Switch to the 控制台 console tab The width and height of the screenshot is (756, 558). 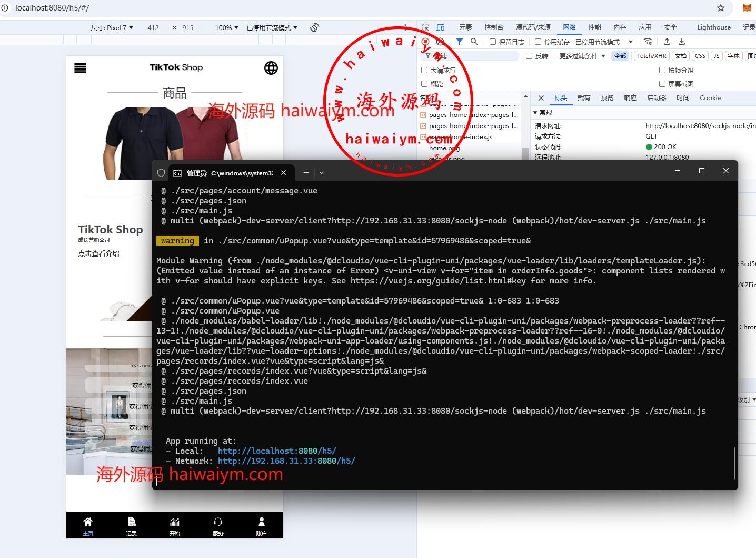(x=494, y=27)
